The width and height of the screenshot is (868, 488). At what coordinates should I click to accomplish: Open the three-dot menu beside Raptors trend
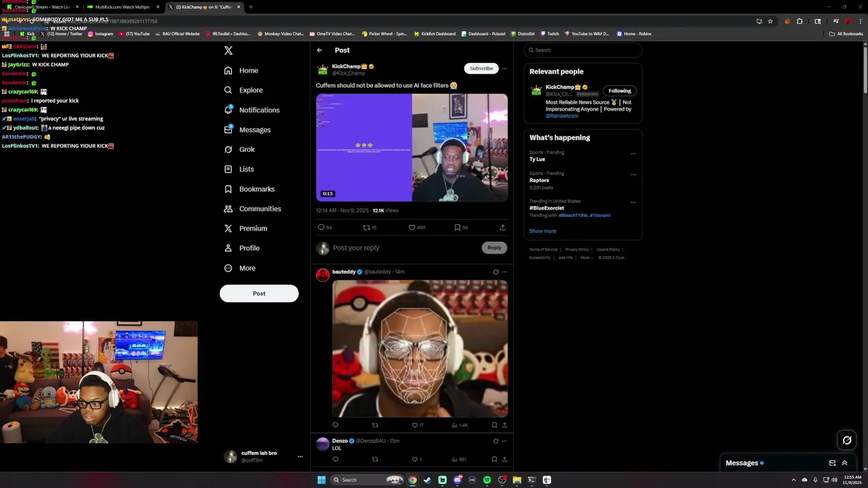pyautogui.click(x=633, y=174)
